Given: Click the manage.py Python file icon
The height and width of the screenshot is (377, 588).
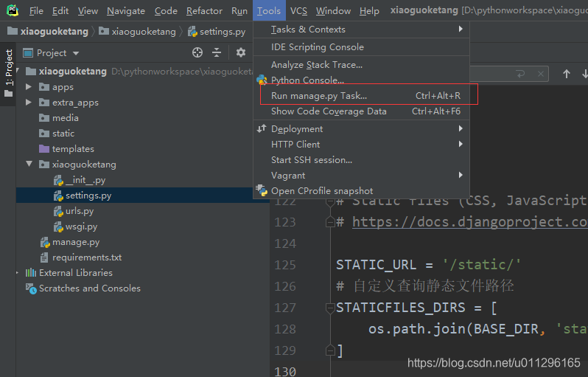Looking at the screenshot, I should point(45,242).
